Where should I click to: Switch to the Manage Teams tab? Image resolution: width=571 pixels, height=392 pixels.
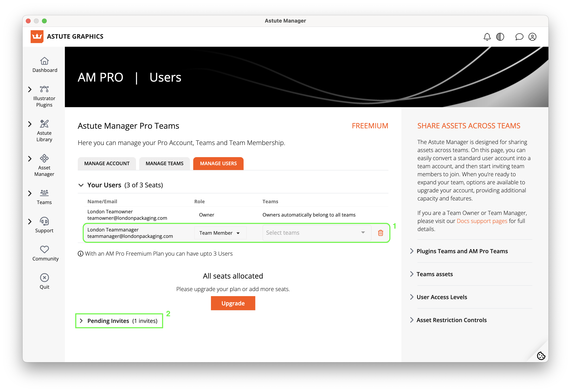tap(164, 164)
